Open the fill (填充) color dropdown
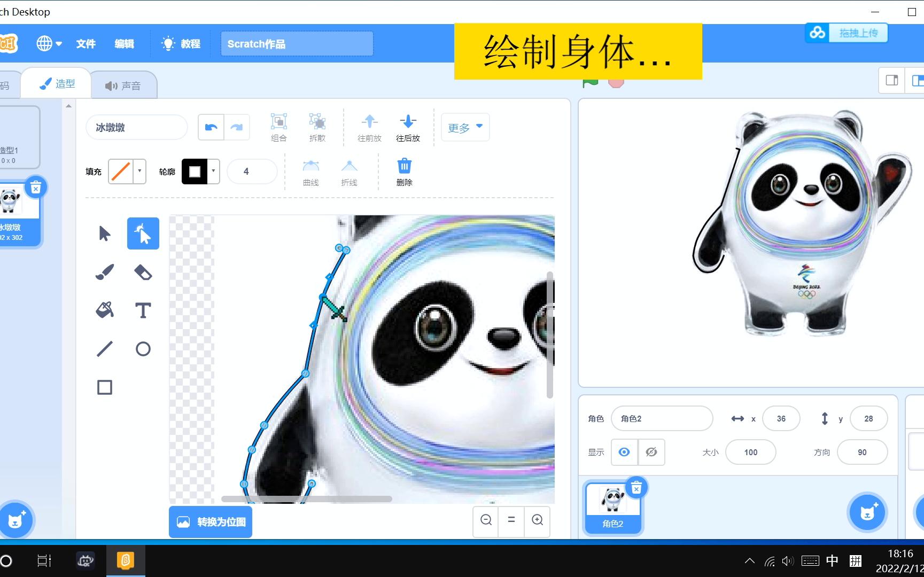 [x=139, y=171]
